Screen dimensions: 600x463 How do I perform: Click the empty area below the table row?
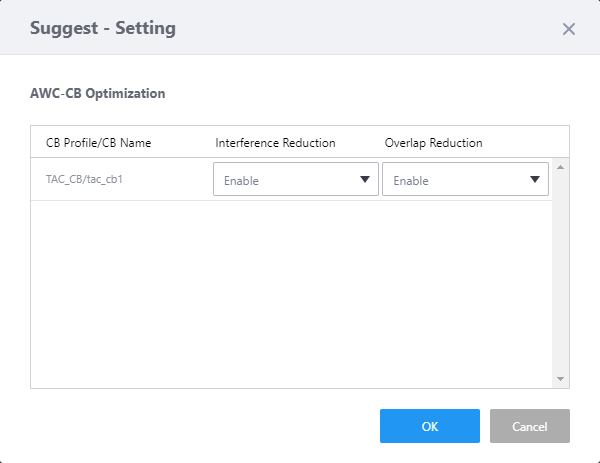pos(290,290)
